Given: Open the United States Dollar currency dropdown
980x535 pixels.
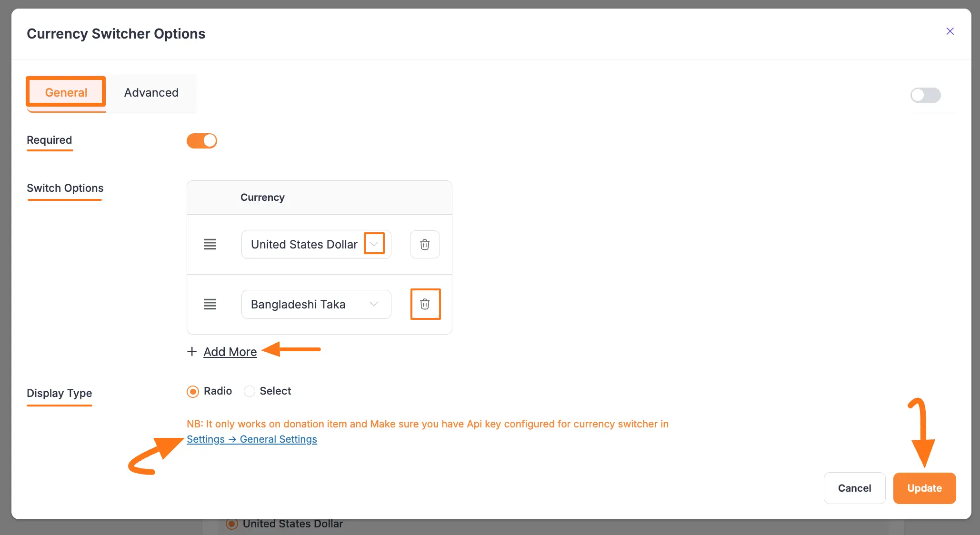Looking at the screenshot, I should point(374,244).
